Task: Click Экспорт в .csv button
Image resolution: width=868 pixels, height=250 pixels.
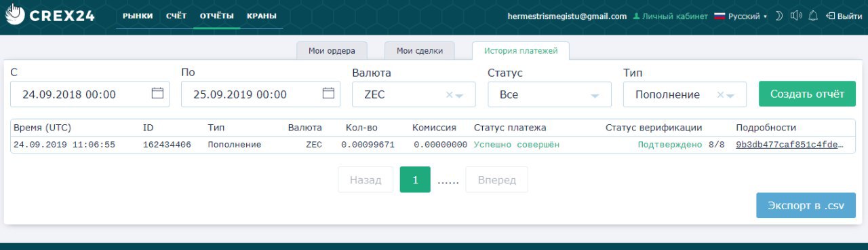Action: pyautogui.click(x=806, y=205)
